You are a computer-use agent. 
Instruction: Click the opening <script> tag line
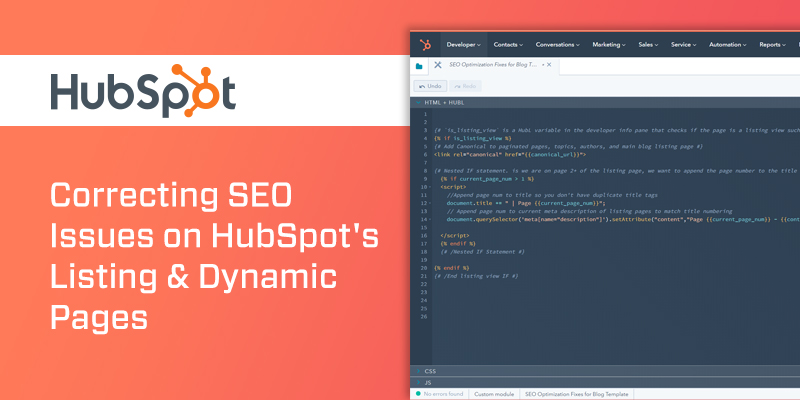453,187
